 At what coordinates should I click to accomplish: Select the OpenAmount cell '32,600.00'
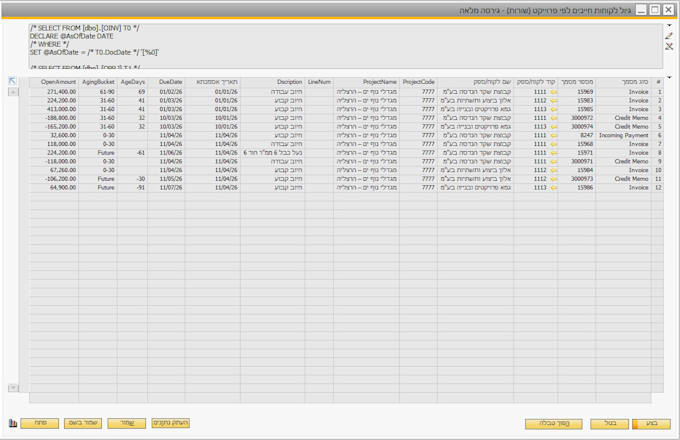tap(54, 135)
